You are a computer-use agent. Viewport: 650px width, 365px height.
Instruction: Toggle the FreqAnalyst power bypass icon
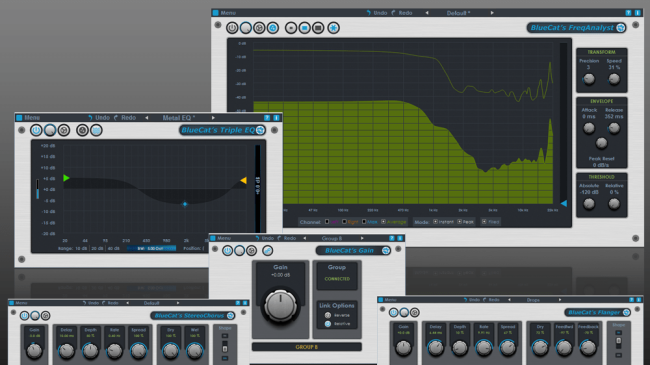click(x=232, y=28)
